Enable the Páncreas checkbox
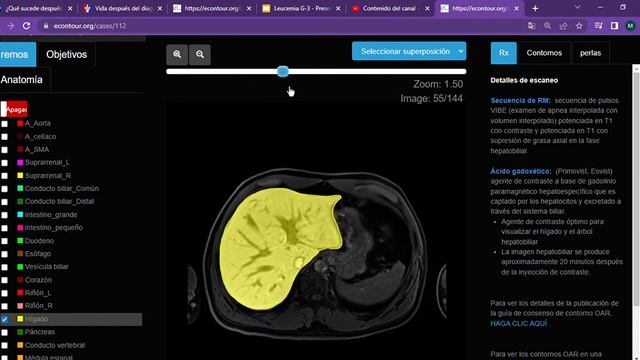Viewport: 640px width, 360px height. coord(4,332)
